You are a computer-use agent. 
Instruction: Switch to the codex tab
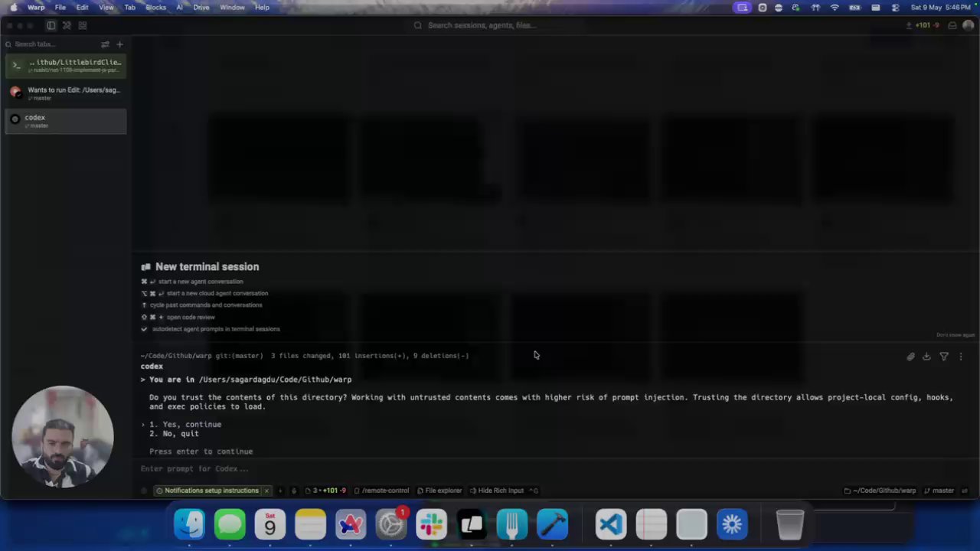pos(65,121)
